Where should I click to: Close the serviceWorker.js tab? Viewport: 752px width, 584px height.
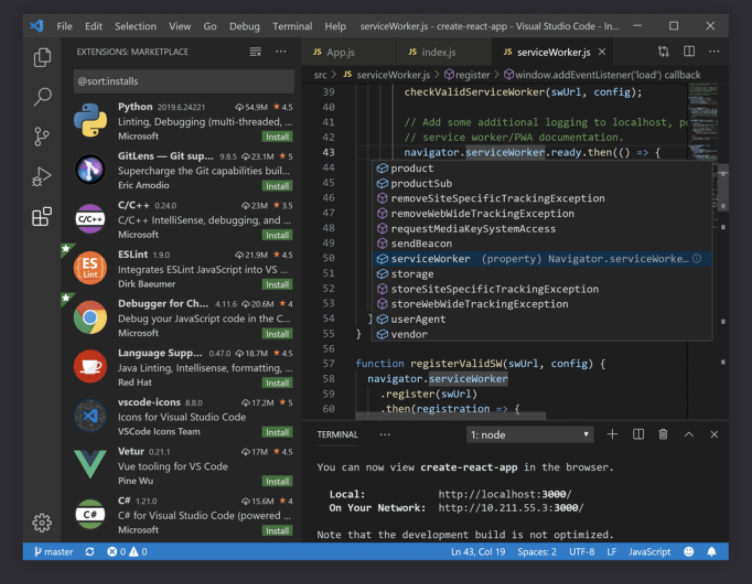[x=602, y=52]
